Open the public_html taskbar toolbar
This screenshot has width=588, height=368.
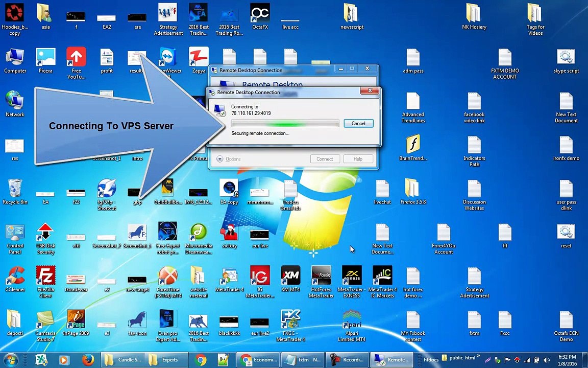coord(459,358)
